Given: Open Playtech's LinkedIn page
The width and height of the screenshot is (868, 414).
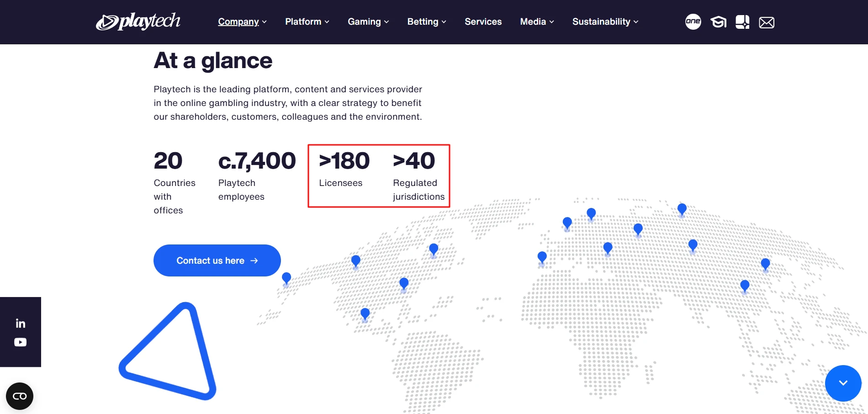Looking at the screenshot, I should point(21,324).
